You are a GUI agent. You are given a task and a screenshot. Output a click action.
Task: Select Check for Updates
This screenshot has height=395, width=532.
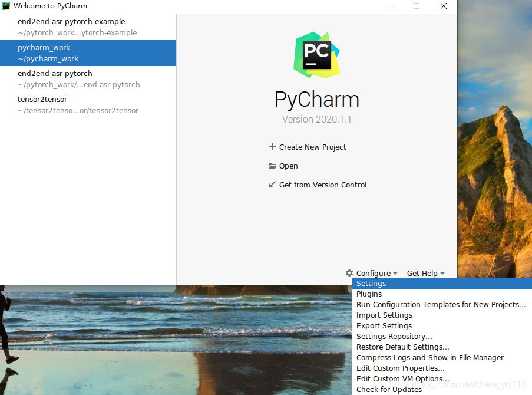[x=442, y=389]
